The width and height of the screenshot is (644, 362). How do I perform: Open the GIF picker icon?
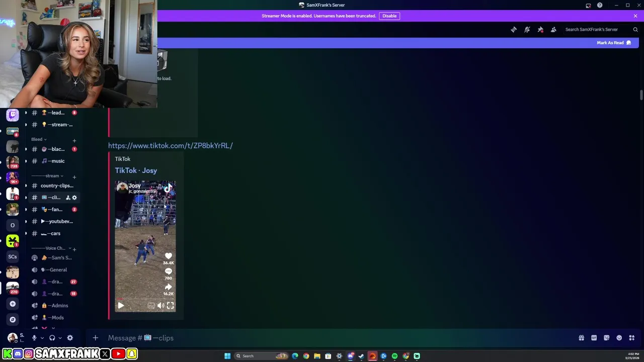594,338
